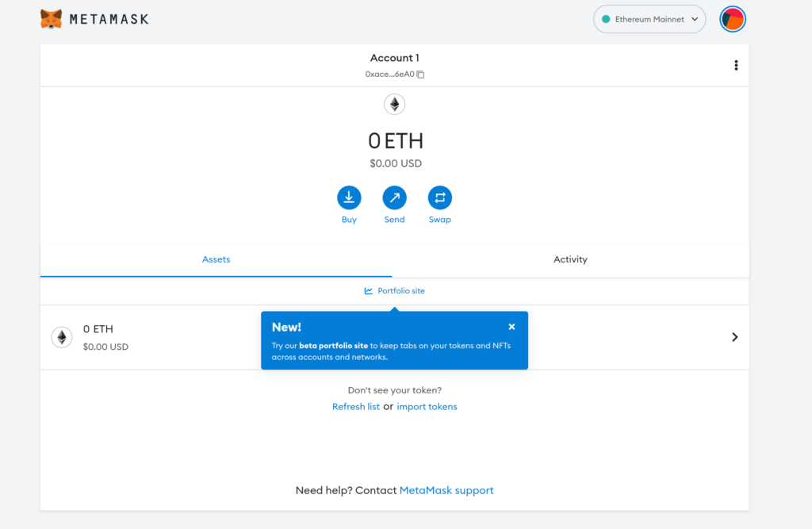
Task: Click the Send label
Action: coord(395,220)
